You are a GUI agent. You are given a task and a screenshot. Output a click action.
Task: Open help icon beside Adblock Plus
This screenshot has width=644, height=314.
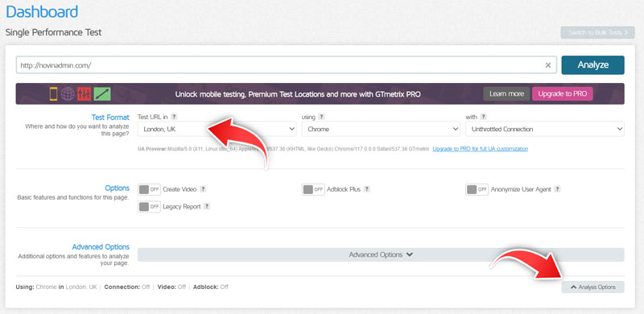coord(367,189)
